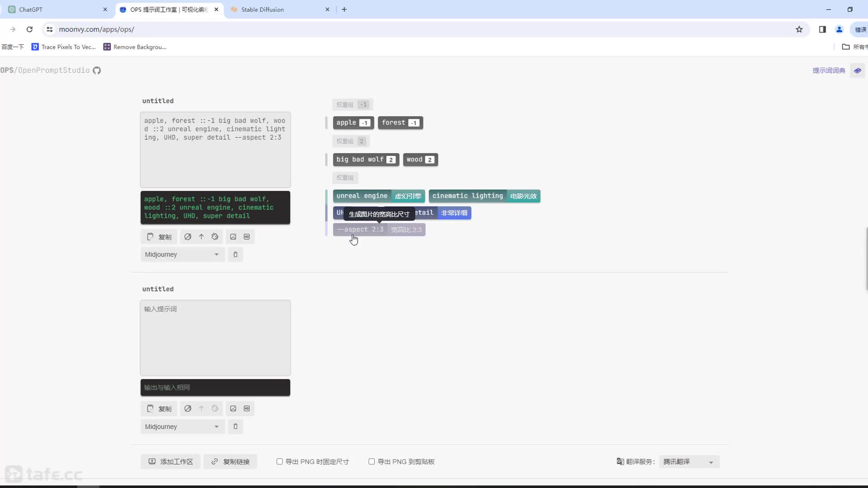
Task: Click the delete icon for second prompt block
Action: point(236,427)
